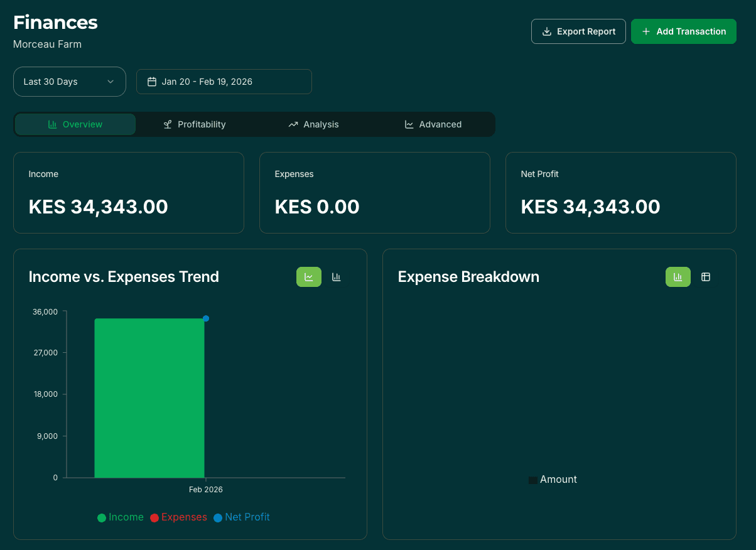Switch to the Analysis tab

[313, 124]
